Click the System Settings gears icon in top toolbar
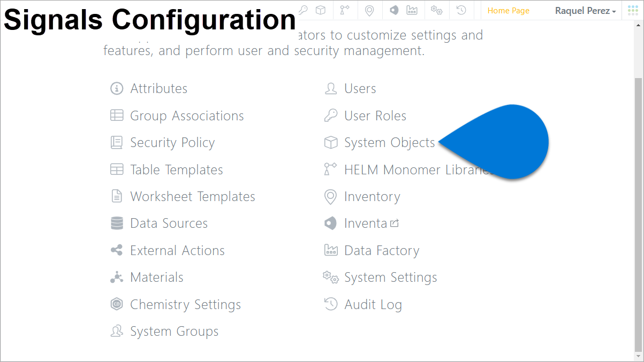644x362 pixels. (436, 10)
